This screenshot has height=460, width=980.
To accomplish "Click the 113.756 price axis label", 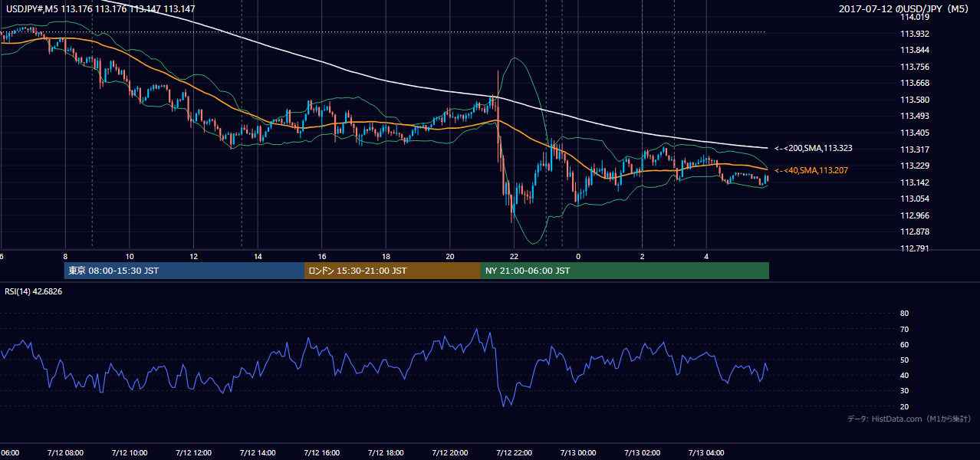I will (x=915, y=67).
